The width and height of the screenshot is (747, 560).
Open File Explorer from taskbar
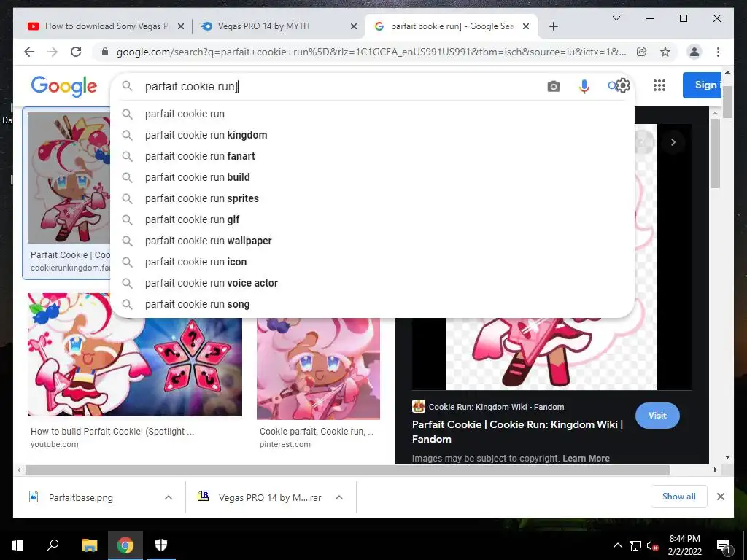[x=89, y=545]
